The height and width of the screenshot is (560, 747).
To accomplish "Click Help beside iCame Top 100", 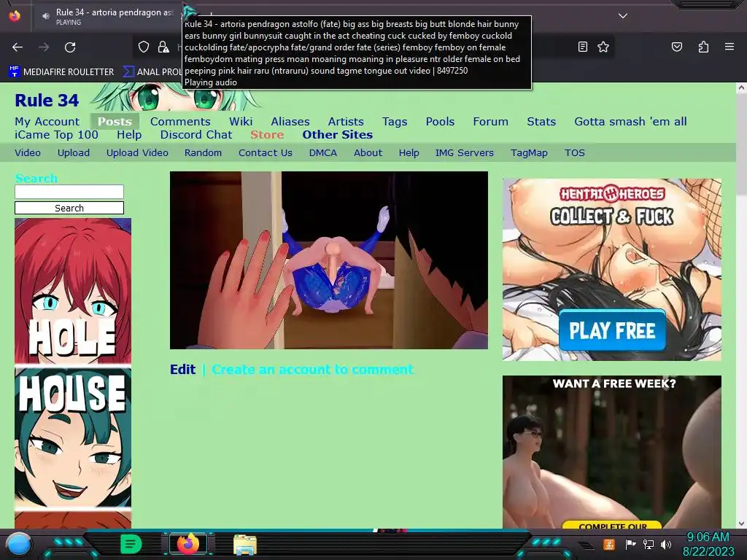I will click(x=129, y=135).
